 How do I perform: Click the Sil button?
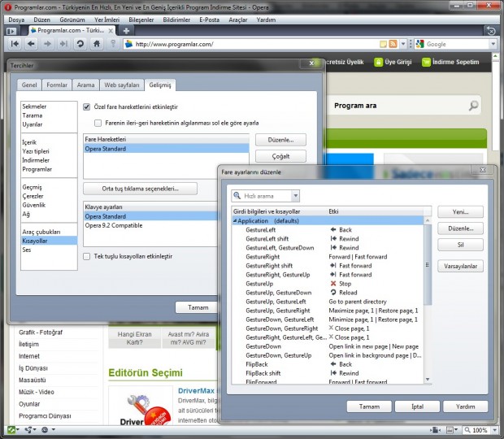pyautogui.click(x=460, y=245)
